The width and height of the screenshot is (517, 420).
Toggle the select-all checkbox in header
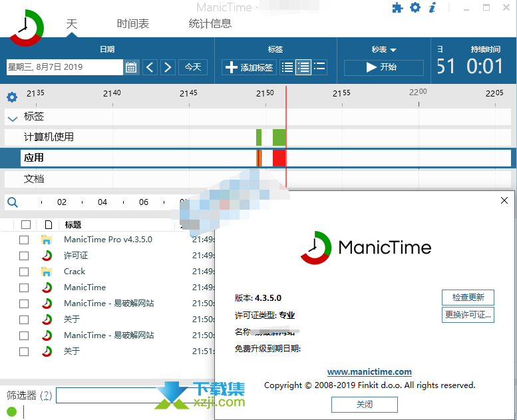point(26,225)
